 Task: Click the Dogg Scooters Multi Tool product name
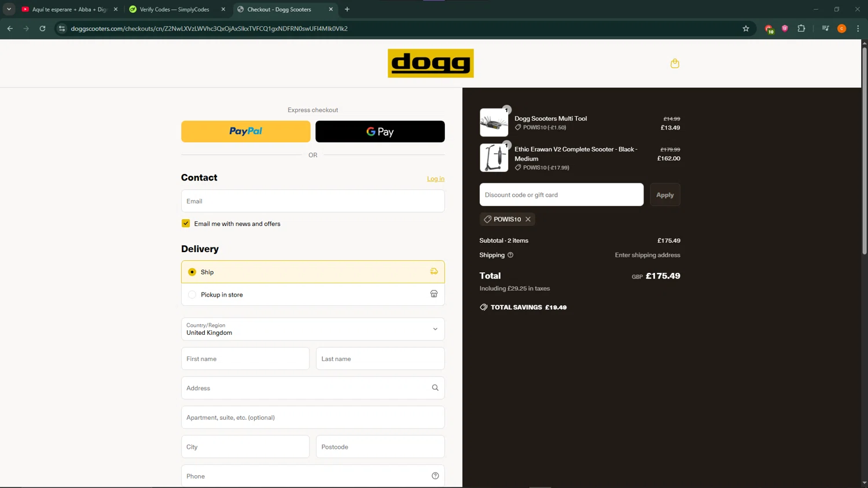(x=550, y=119)
